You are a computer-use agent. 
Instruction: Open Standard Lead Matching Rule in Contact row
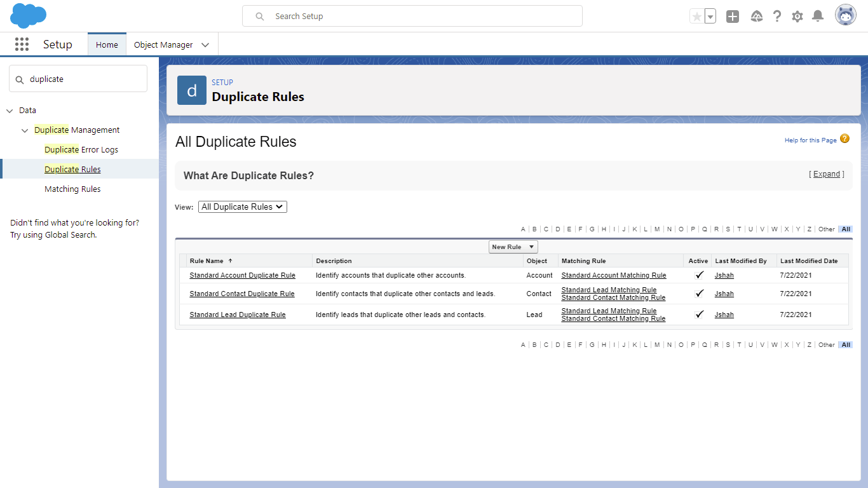pos(609,290)
